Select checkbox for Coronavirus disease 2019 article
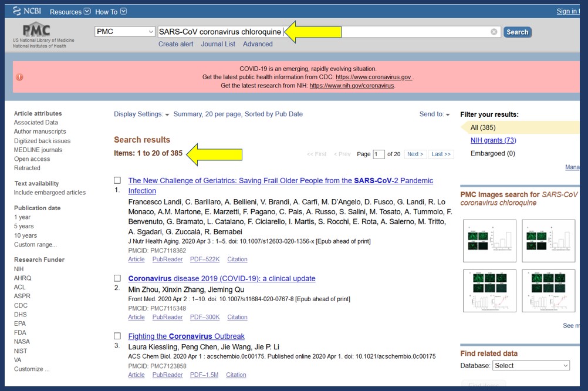588x391 pixels. pyautogui.click(x=117, y=278)
